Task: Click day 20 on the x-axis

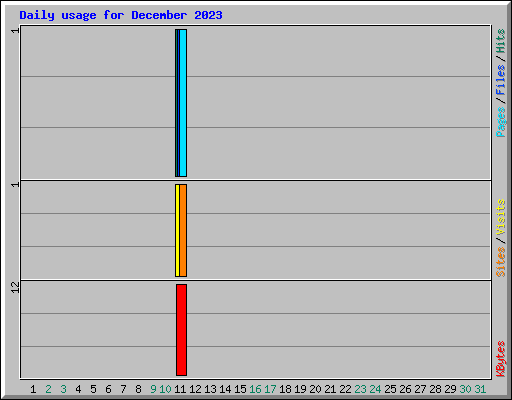Action: (x=315, y=389)
